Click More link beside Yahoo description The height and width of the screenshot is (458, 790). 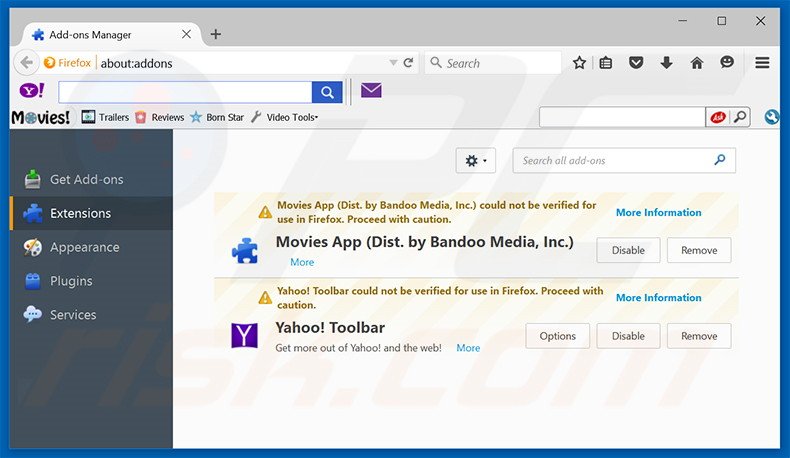click(x=468, y=348)
